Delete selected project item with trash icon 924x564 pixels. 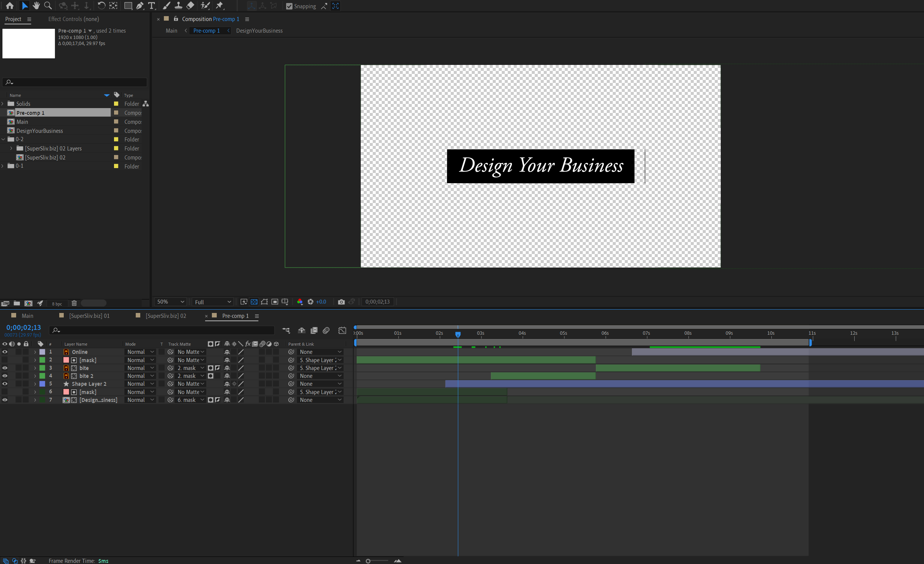click(x=74, y=303)
